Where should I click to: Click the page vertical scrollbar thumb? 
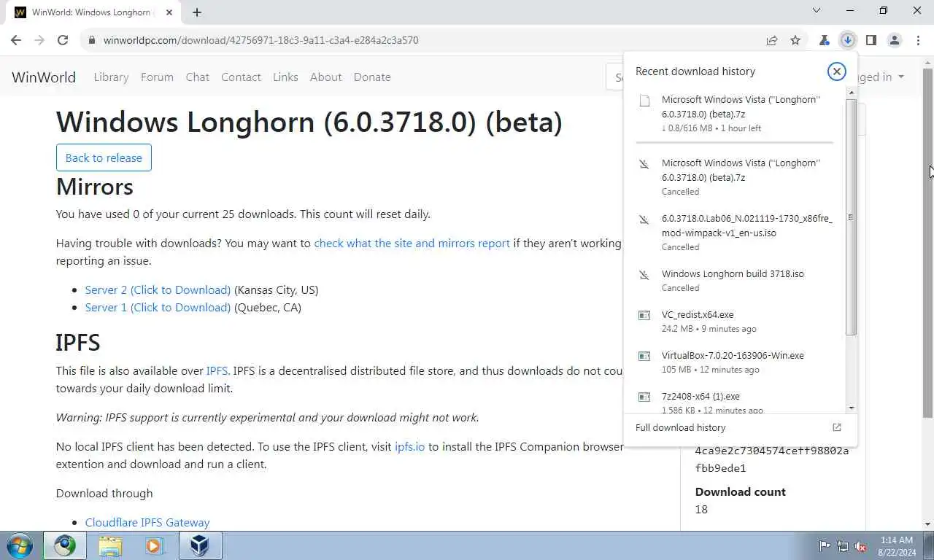[928, 243]
